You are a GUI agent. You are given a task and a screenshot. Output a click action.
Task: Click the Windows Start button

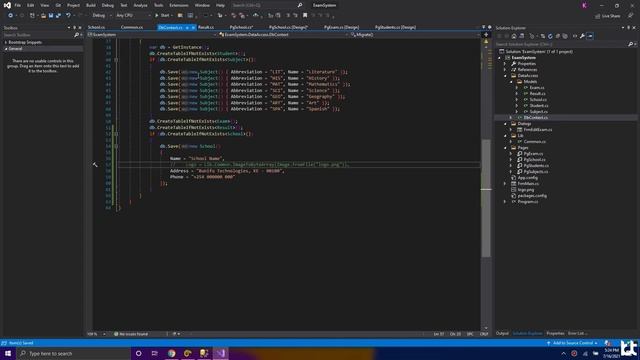point(8,353)
